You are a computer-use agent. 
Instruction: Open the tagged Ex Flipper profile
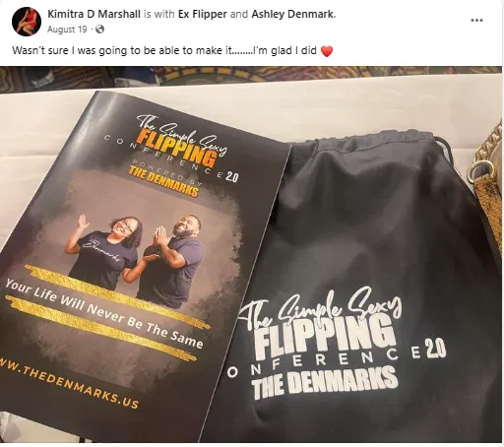tap(203, 14)
